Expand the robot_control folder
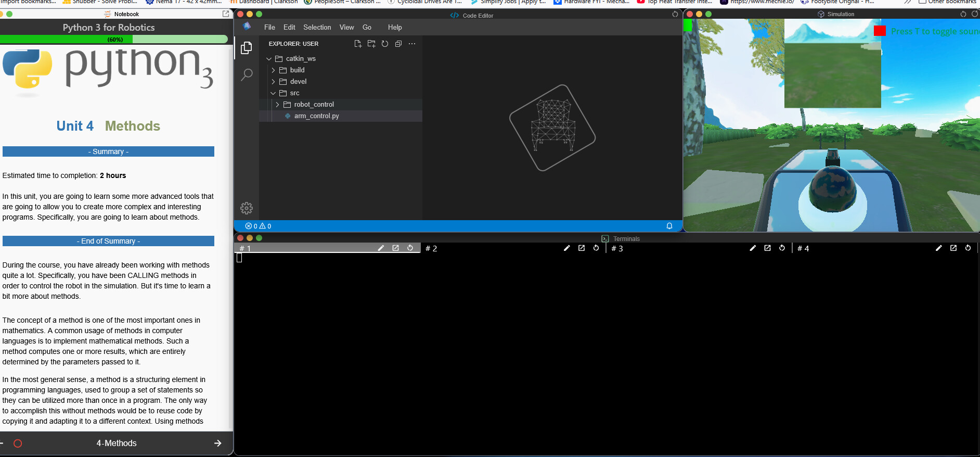The height and width of the screenshot is (457, 980). click(x=314, y=105)
